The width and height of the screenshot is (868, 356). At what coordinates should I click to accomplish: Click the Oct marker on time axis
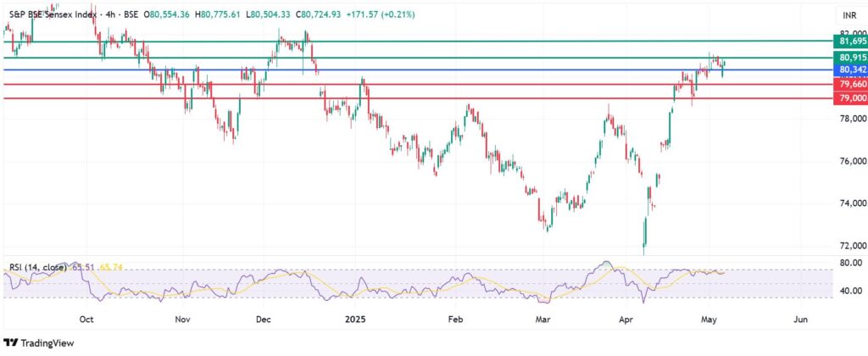click(x=86, y=320)
